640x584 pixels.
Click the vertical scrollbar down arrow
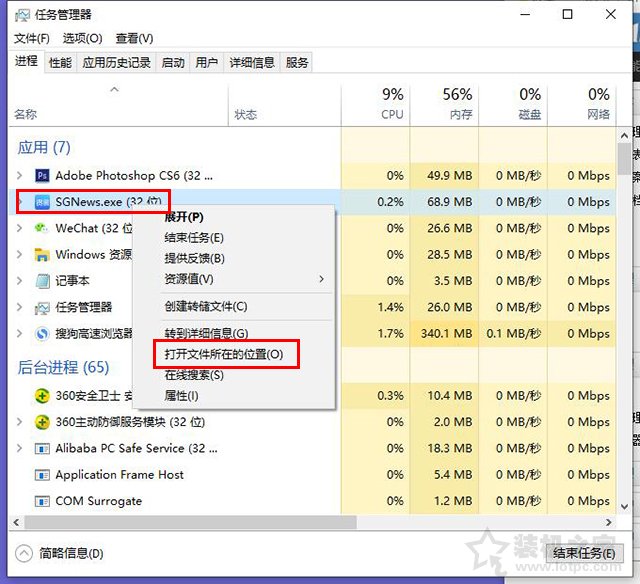pos(624,507)
